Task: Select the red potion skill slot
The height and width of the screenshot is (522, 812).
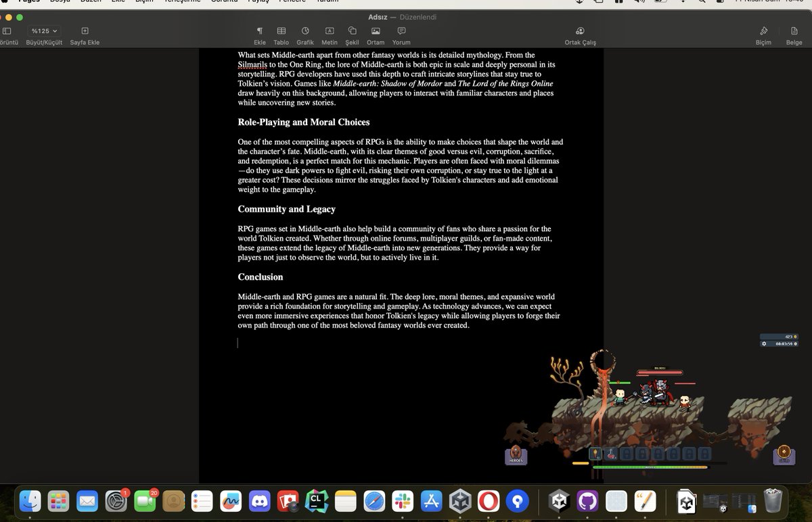Action: pos(611,454)
